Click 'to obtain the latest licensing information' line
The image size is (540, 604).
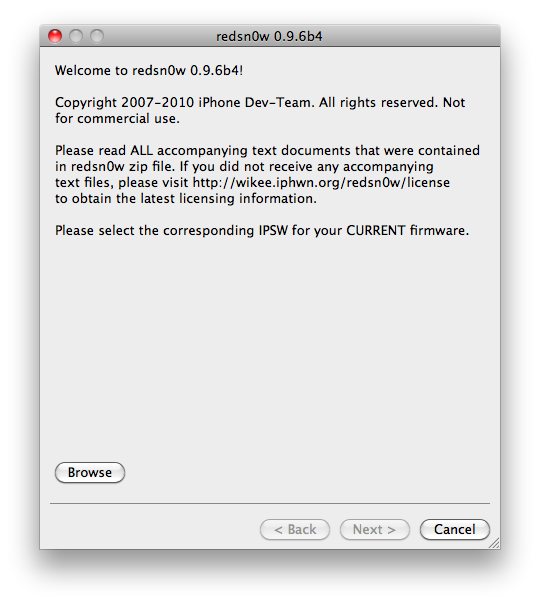point(186,198)
